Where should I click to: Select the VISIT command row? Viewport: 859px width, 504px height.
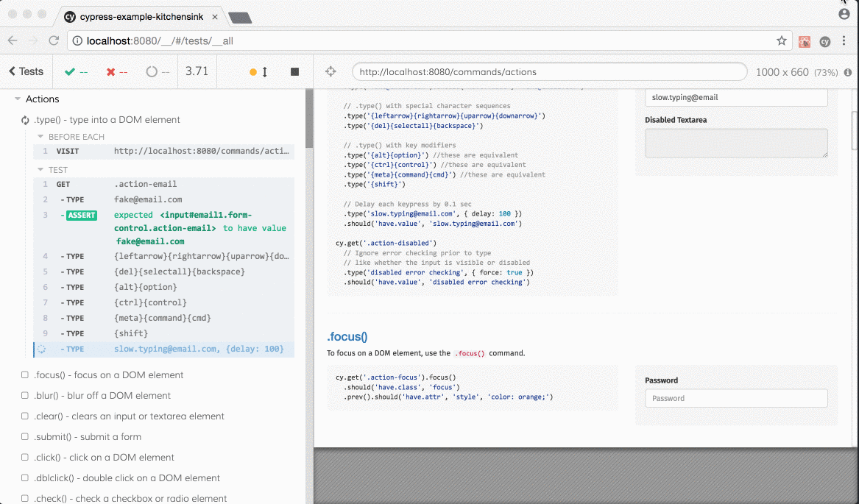click(164, 151)
